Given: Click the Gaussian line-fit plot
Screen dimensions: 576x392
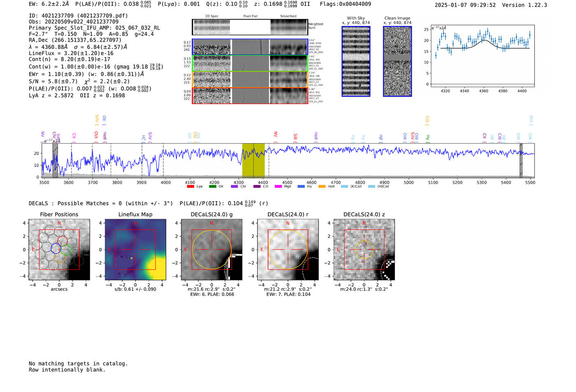Looking at the screenshot, I should pyautogui.click(x=482, y=56).
